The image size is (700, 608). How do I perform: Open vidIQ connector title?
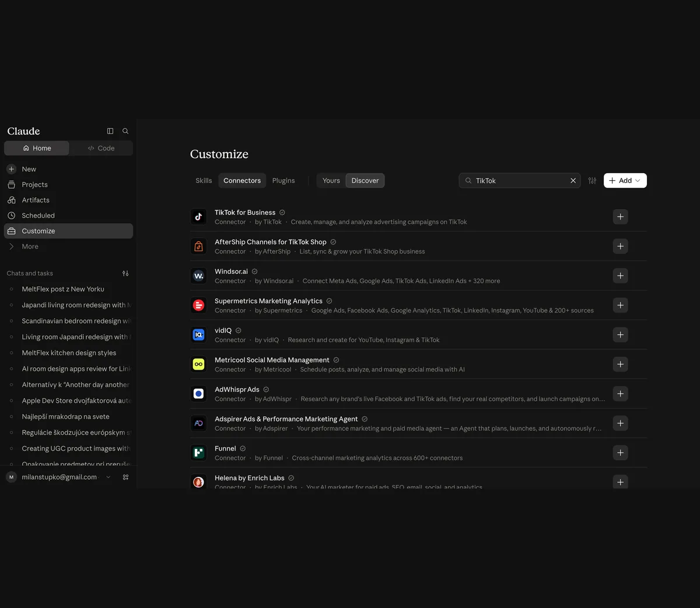(223, 331)
